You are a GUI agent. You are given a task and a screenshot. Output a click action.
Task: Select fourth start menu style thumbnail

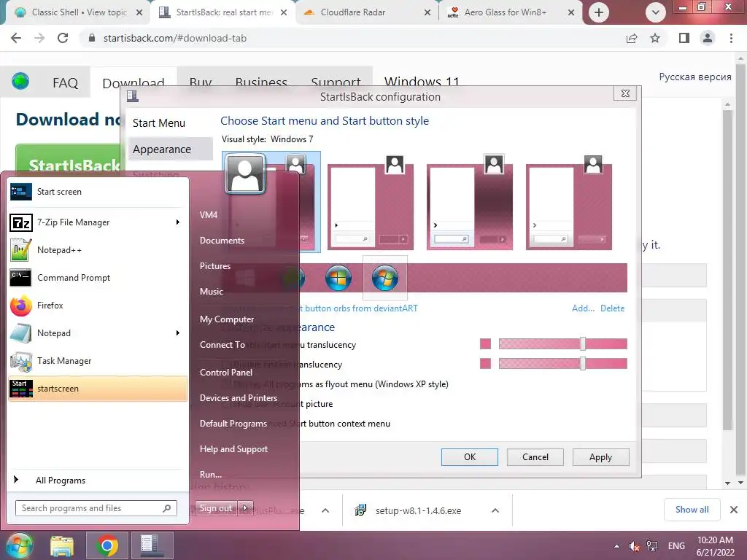[x=569, y=203]
